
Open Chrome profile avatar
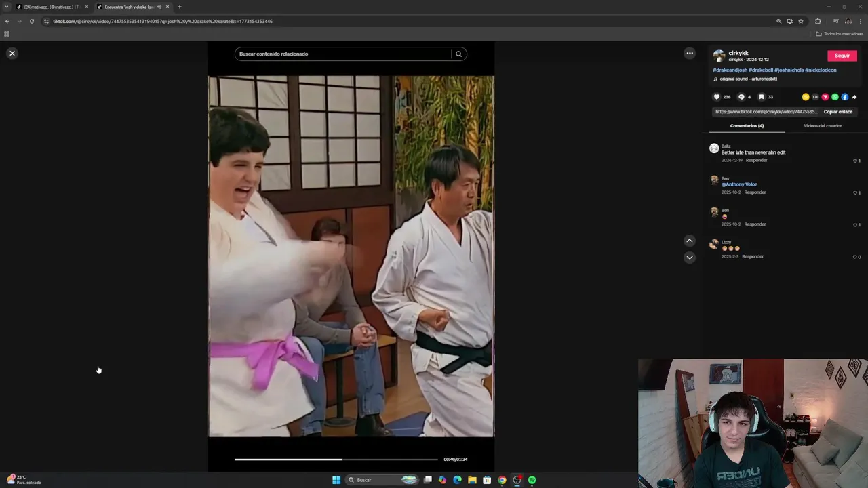tap(848, 21)
